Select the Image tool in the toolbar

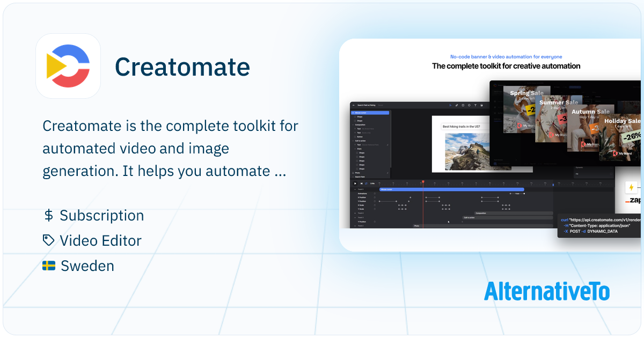point(481,105)
